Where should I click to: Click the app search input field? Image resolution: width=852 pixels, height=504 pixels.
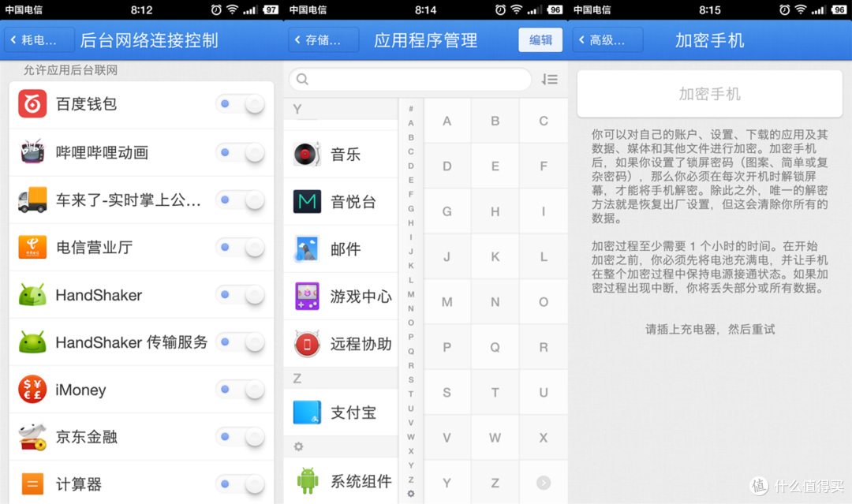410,80
